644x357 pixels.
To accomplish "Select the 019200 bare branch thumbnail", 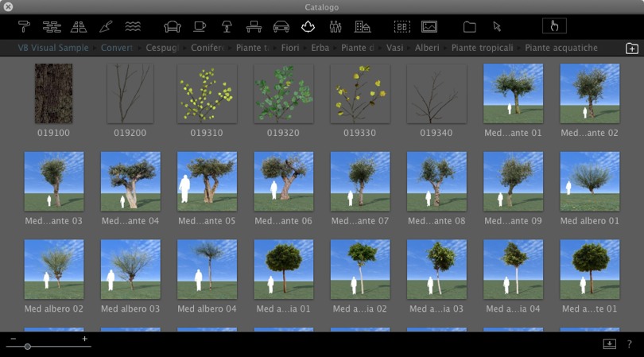I will point(130,93).
